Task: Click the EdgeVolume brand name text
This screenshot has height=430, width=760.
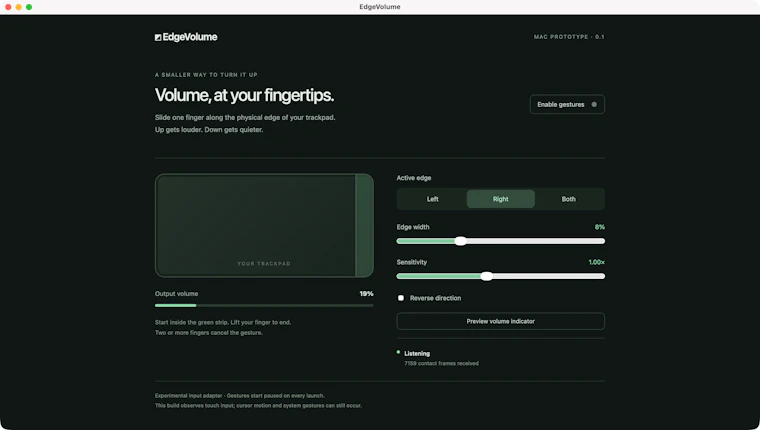Action: click(190, 37)
